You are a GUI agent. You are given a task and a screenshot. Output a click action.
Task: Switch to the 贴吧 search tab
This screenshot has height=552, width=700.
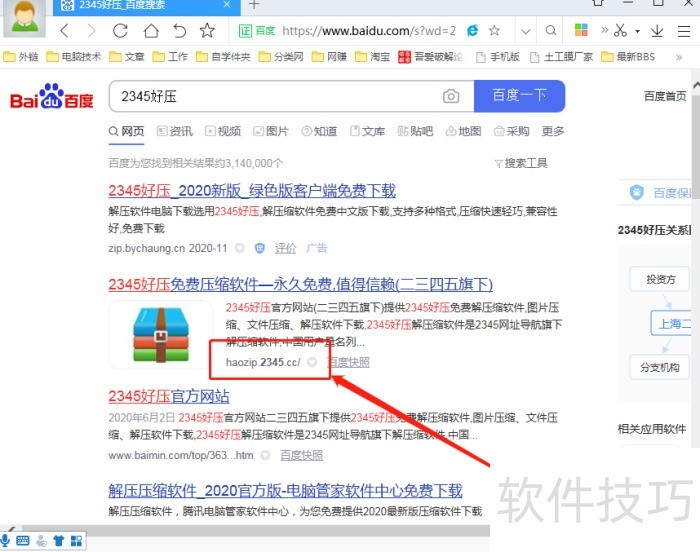point(415,131)
